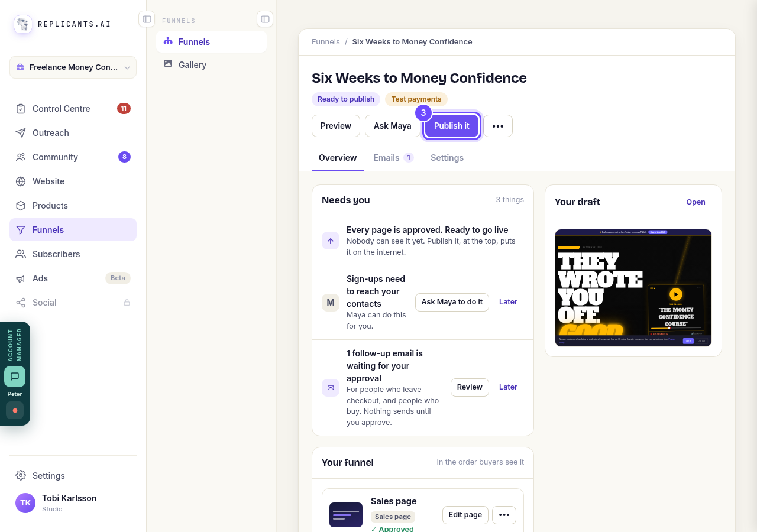Open the account manager chat icon

(x=15, y=377)
